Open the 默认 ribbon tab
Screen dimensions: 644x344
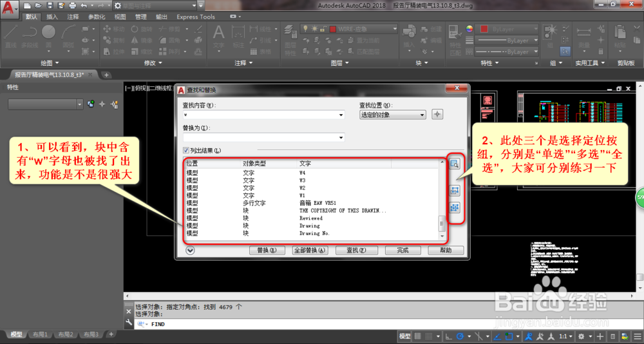pyautogui.click(x=32, y=17)
